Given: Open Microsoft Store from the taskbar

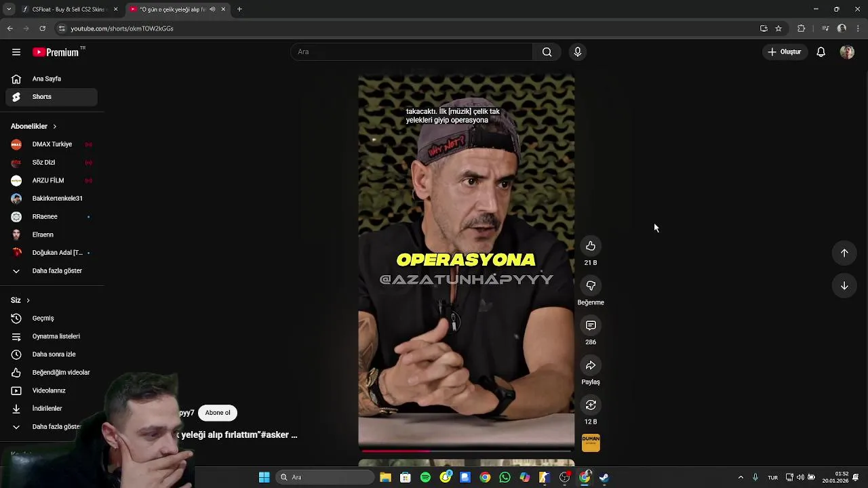Looking at the screenshot, I should point(406,477).
